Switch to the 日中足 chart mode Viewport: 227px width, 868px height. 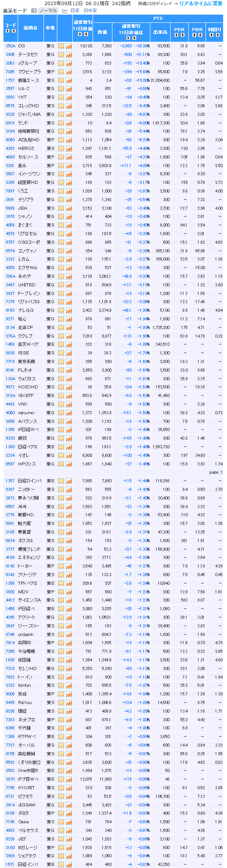(x=90, y=10)
